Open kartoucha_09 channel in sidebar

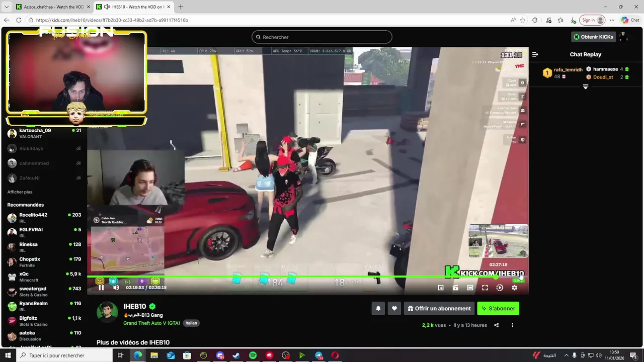point(44,133)
